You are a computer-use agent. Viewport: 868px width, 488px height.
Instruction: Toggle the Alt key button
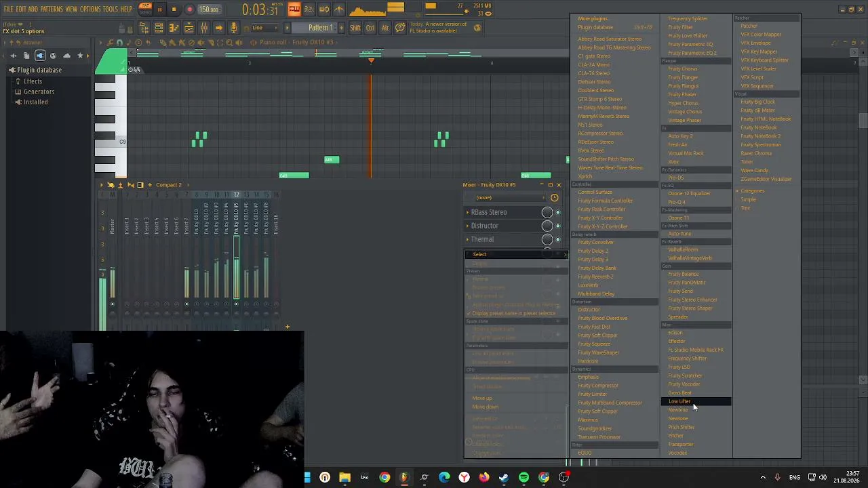click(385, 28)
